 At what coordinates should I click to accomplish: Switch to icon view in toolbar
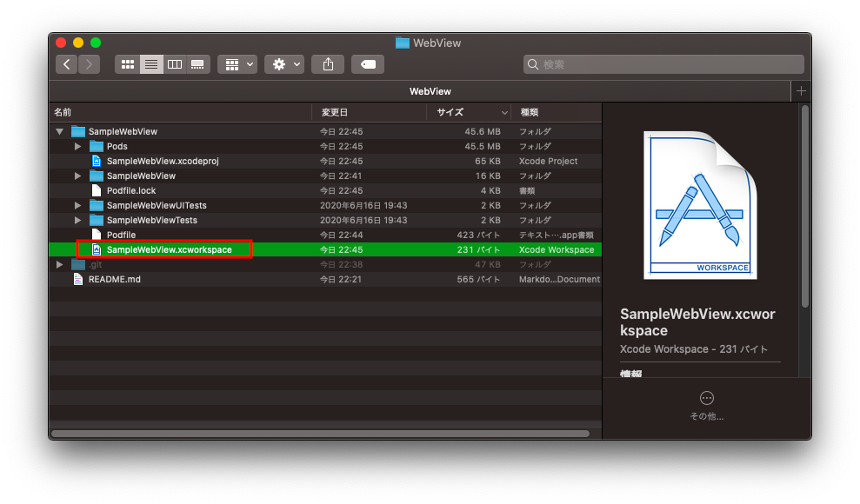tap(127, 64)
